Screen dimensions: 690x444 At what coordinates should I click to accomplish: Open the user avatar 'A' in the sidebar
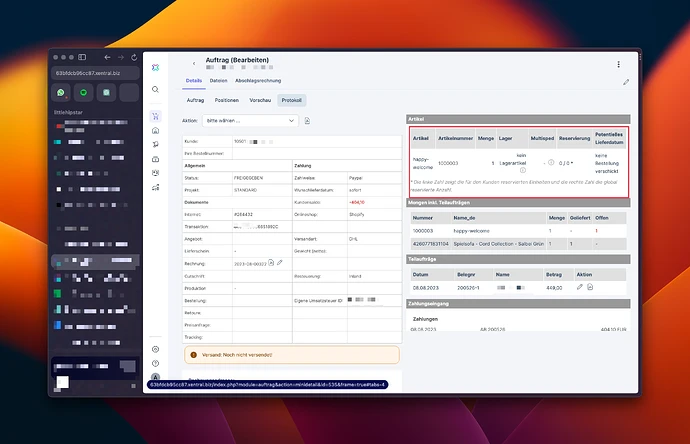[x=155, y=377]
